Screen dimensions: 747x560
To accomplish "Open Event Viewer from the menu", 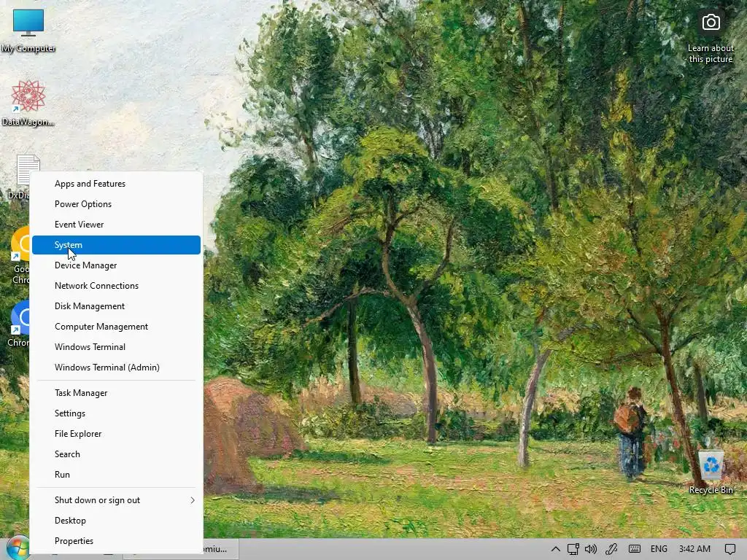I will tap(116, 225).
